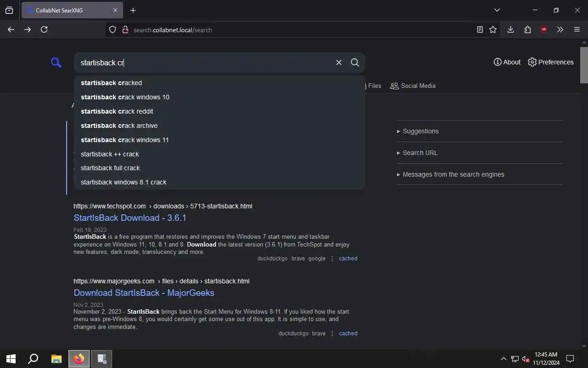
Task: Select suggestion 'startisback crack reddit'
Action: 220,111
